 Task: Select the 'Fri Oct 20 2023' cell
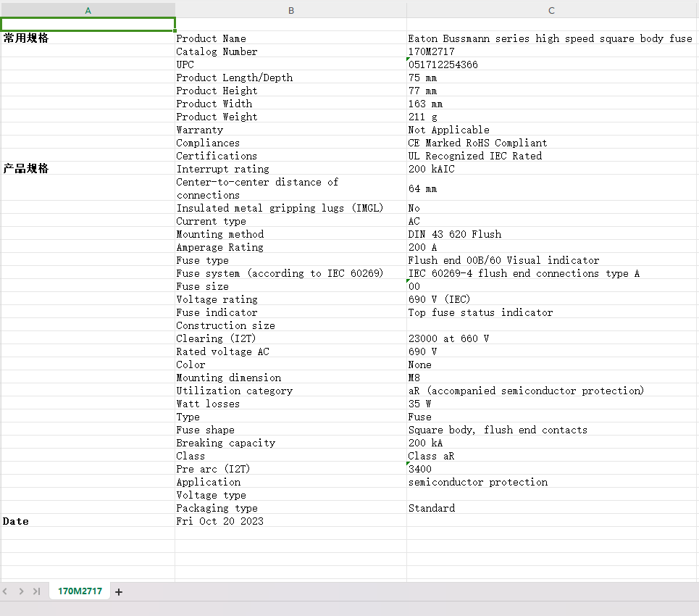point(290,521)
